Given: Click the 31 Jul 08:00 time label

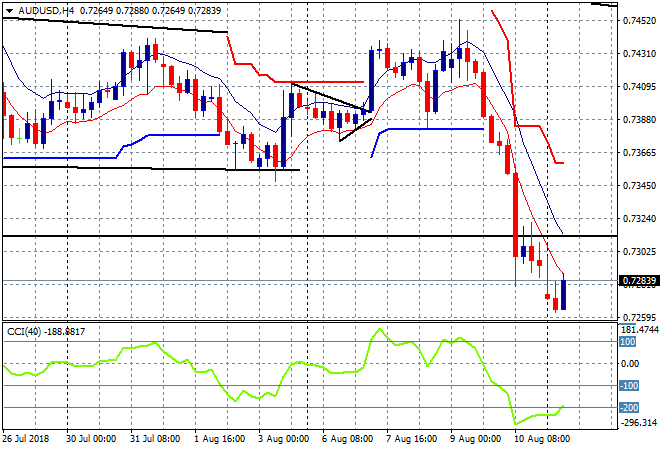Looking at the screenshot, I should point(155,439).
